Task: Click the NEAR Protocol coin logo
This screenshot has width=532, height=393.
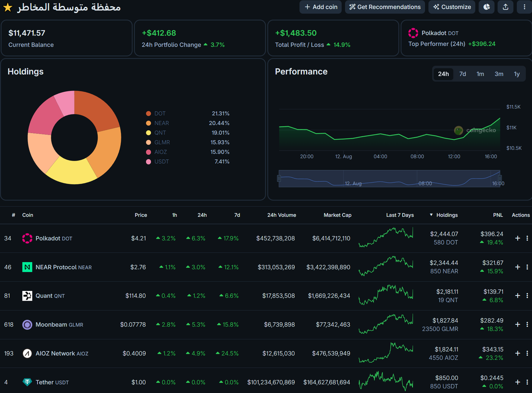Action: click(x=27, y=267)
